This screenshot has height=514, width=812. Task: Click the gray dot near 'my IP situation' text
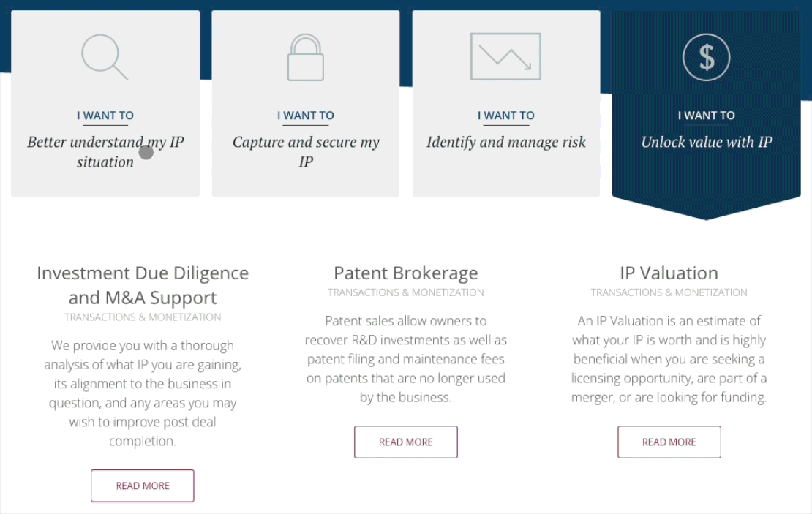tap(146, 151)
